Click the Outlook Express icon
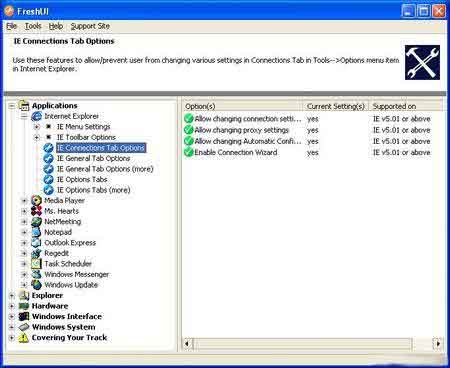 (x=36, y=243)
